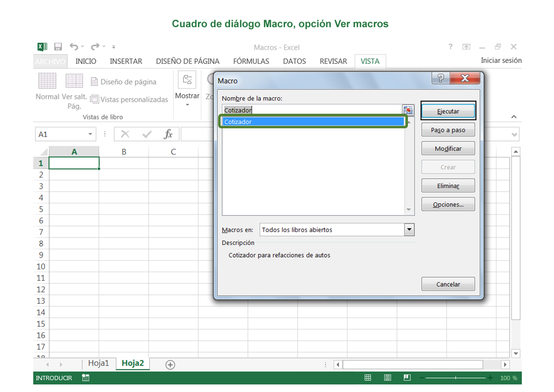Viewport: 554px width, 392px height.
Task: Click Iniciar sesión link
Action: click(501, 60)
